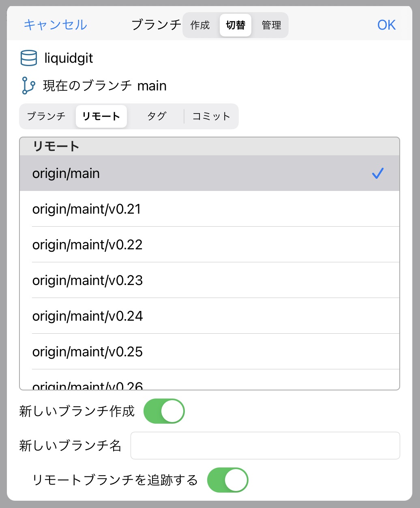Confirm with the OK button
The image size is (420, 508).
point(386,25)
